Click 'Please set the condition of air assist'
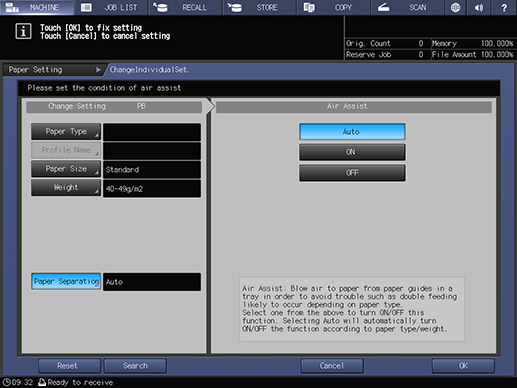The image size is (517, 388). coord(104,88)
